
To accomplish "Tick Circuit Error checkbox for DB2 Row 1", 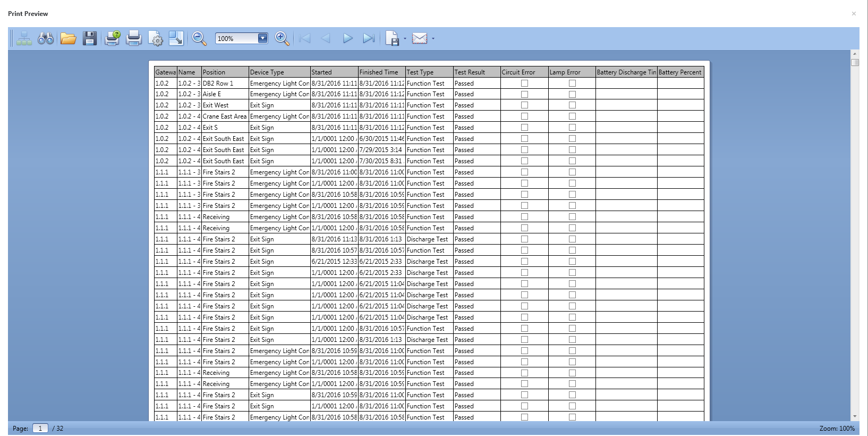I will [524, 83].
